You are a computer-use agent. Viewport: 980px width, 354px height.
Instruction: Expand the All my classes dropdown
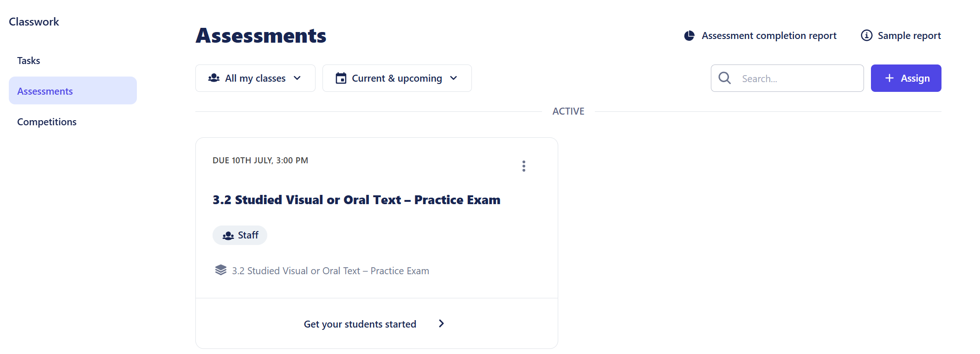[x=255, y=78]
